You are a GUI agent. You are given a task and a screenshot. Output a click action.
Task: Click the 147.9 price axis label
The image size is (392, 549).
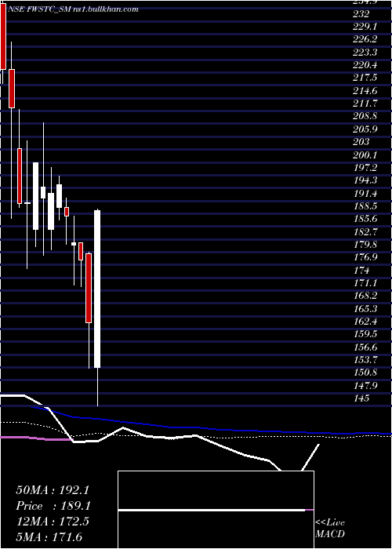pos(365,385)
